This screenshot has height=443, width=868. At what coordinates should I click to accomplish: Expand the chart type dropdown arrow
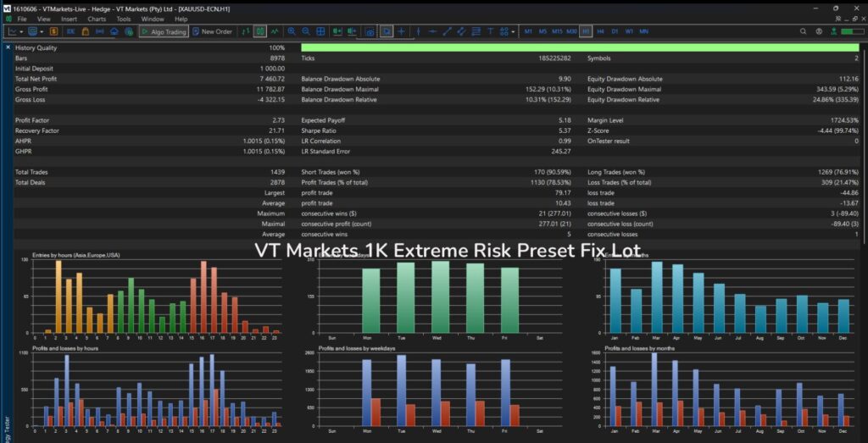(x=21, y=31)
